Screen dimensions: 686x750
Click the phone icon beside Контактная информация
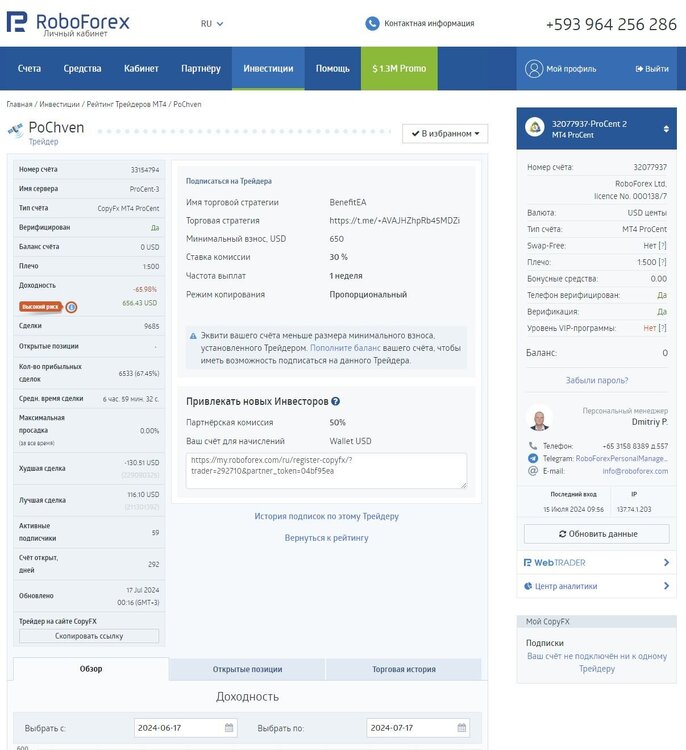372,23
